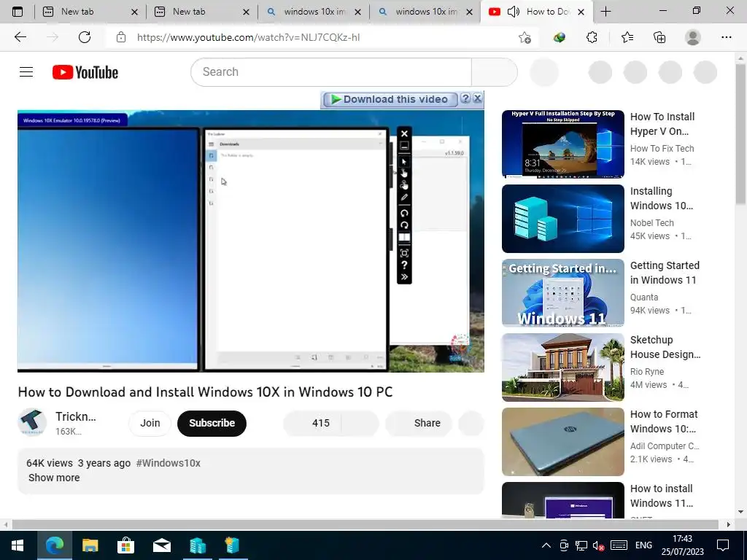View site information via the lock icon

pos(121,37)
